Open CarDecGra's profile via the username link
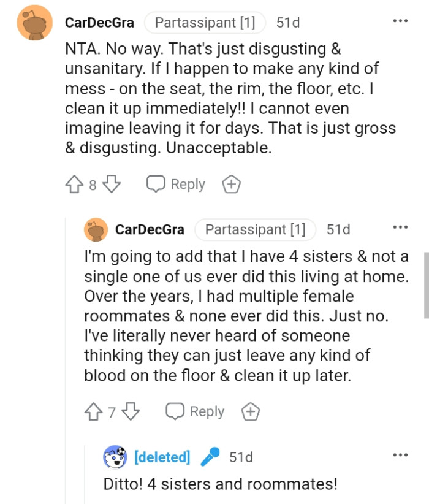The width and height of the screenshot is (429, 504). [99, 22]
